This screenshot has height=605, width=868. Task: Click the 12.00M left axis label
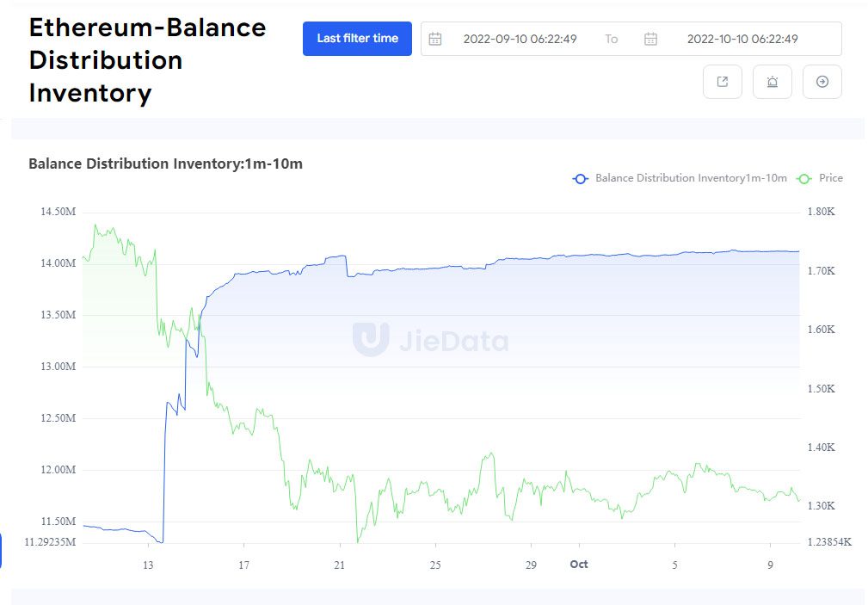tap(58, 470)
